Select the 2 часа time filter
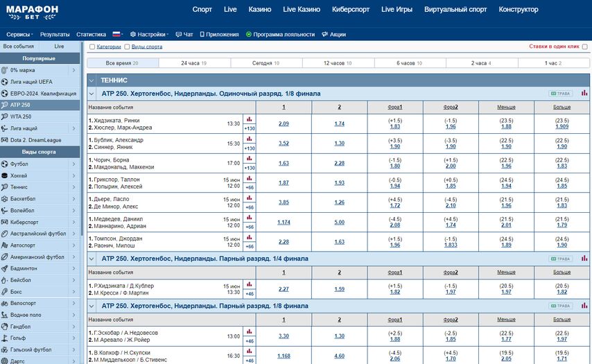 (x=482, y=63)
